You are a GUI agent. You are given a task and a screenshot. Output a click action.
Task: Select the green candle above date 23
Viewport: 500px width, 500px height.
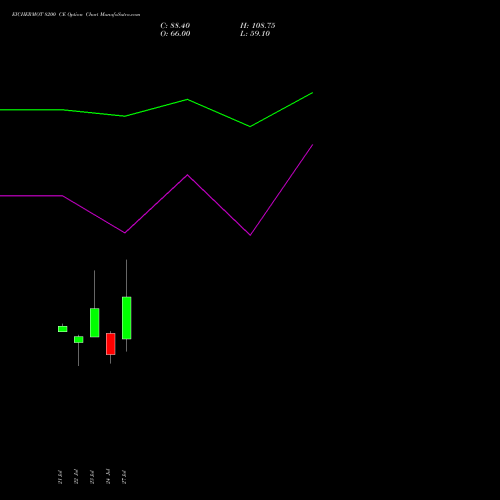pyautogui.click(x=95, y=322)
